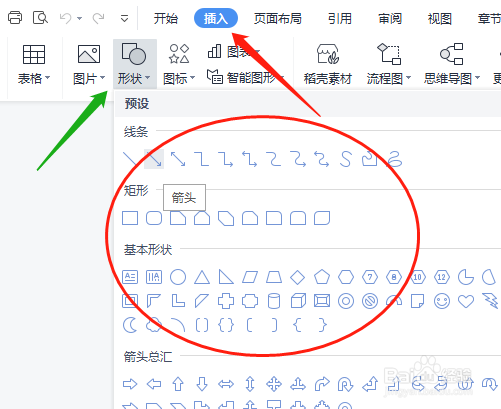Select the double arrow line shape
501x409 pixels.
coord(178,159)
